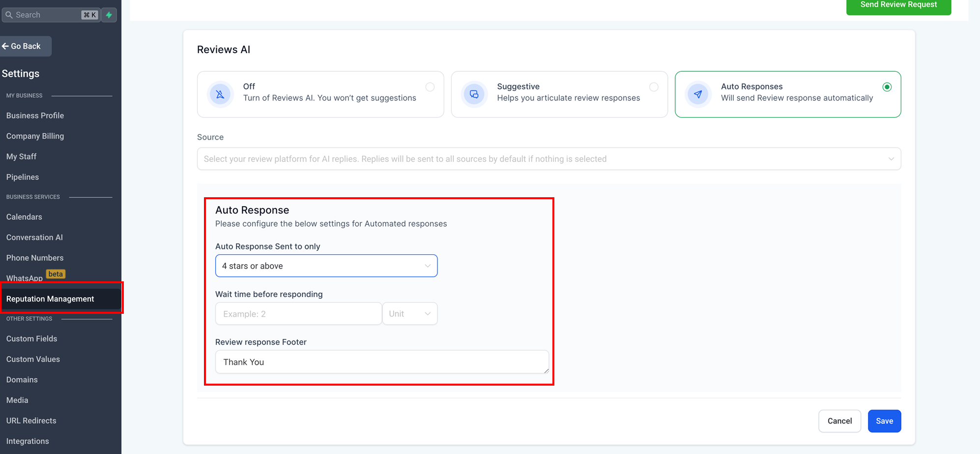The image size is (980, 454).
Task: Open Conversation AI settings
Action: click(34, 238)
